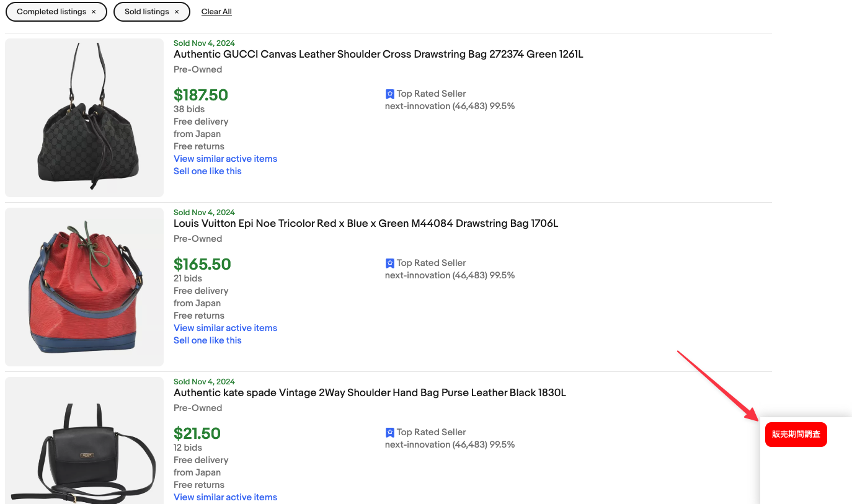Image resolution: width=852 pixels, height=504 pixels.
Task: Sell one like this GUCCI bag
Action: [207, 171]
